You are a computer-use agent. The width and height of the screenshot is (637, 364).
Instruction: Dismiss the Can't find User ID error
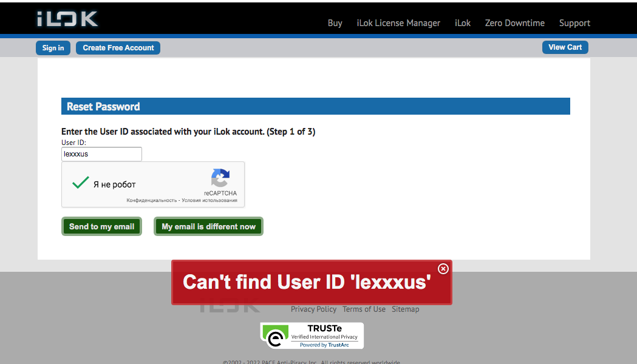443,269
